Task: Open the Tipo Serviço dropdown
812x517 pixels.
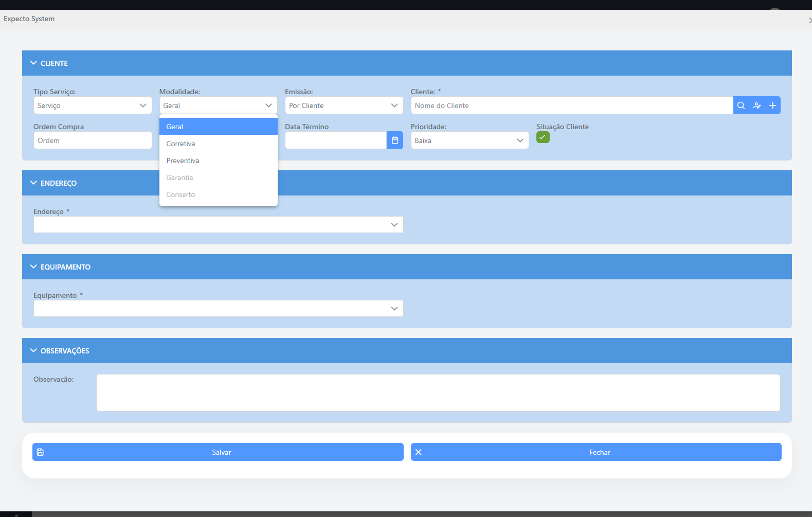Action: click(x=93, y=105)
